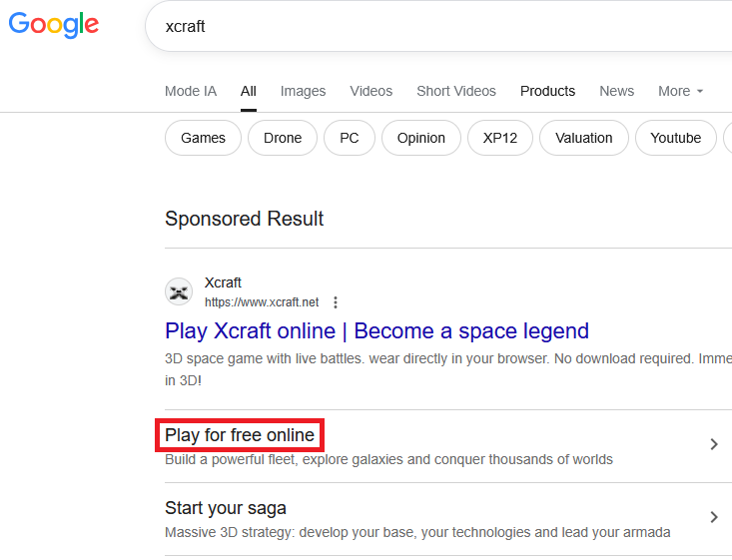This screenshot has height=560, width=732.
Task: Open the Images tab
Action: tap(303, 91)
